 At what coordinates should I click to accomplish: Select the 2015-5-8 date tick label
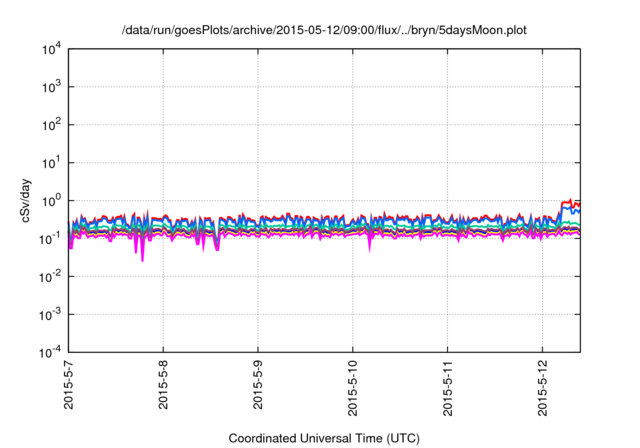tap(163, 384)
